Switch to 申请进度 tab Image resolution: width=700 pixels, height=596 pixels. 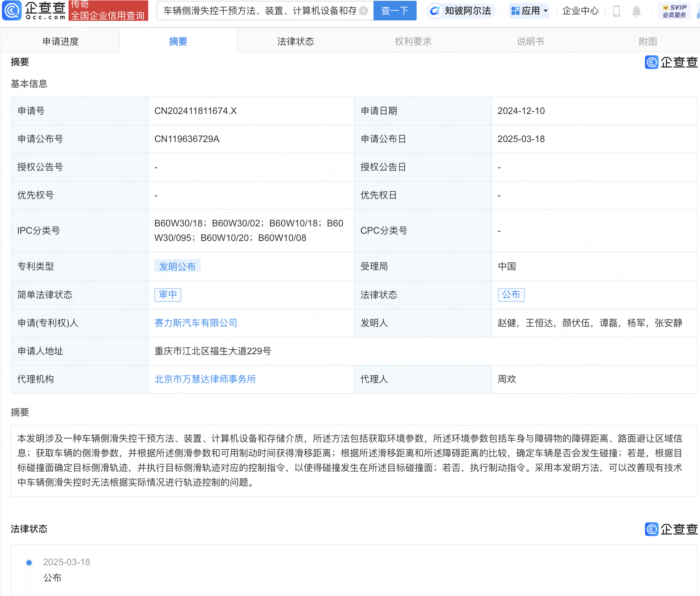60,41
